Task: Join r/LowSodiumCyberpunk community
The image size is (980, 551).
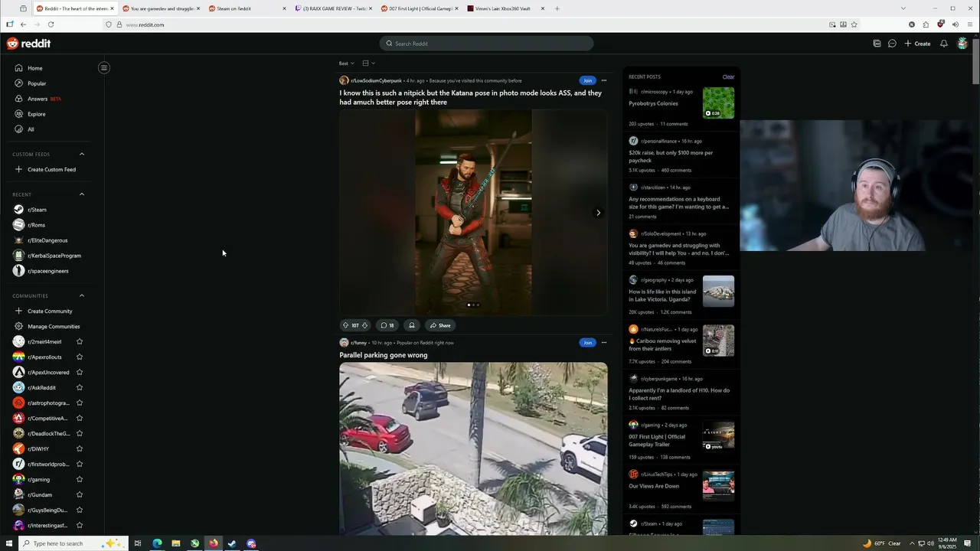Action: (x=587, y=80)
